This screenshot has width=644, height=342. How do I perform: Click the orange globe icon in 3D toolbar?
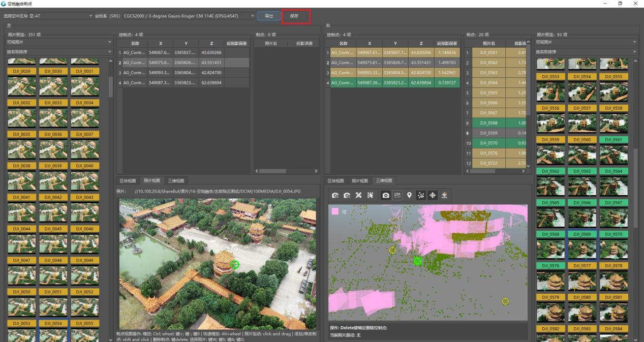coord(444,195)
